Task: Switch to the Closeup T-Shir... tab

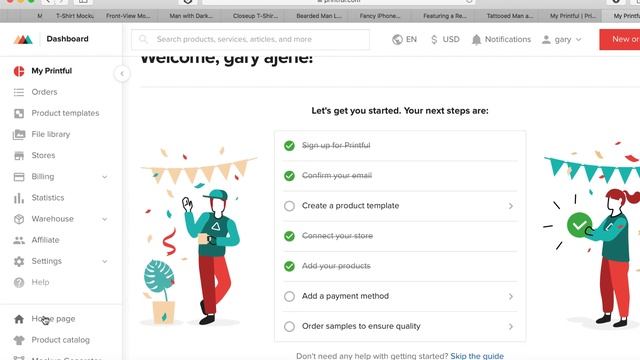Action: [x=255, y=16]
